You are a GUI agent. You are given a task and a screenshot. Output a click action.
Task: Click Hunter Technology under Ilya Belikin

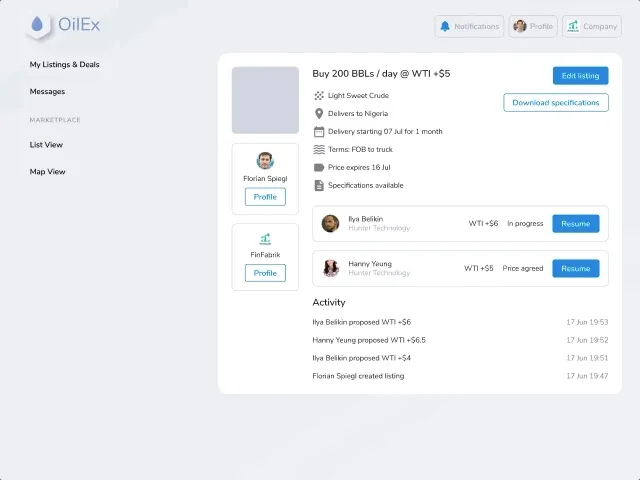coord(379,228)
